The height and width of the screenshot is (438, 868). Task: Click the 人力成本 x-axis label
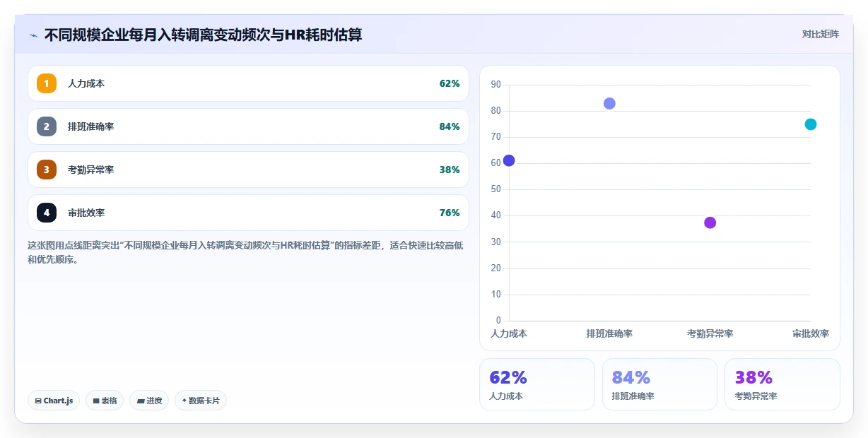(x=509, y=333)
